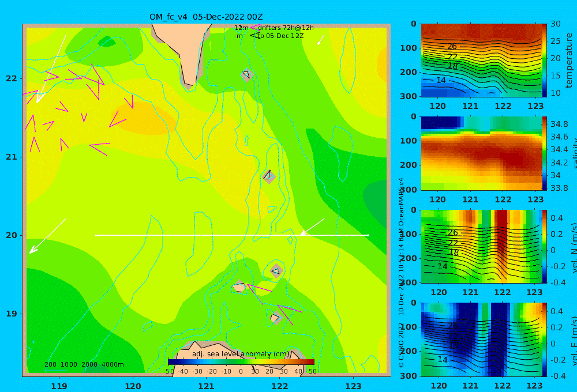
Task: Click the magenta drifter arrow legend symbol
Action: pos(254,27)
